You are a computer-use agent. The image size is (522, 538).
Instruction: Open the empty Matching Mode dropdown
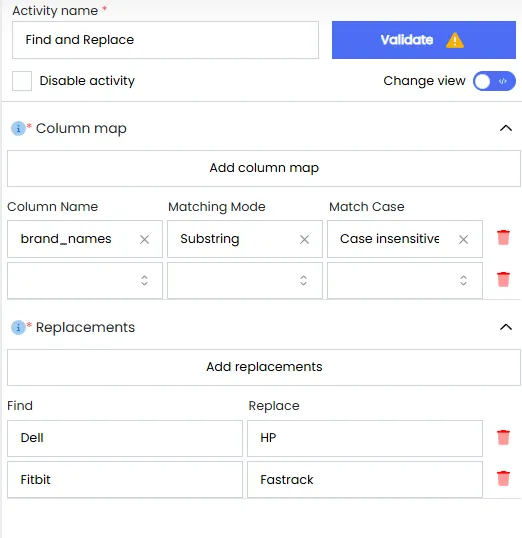point(245,280)
